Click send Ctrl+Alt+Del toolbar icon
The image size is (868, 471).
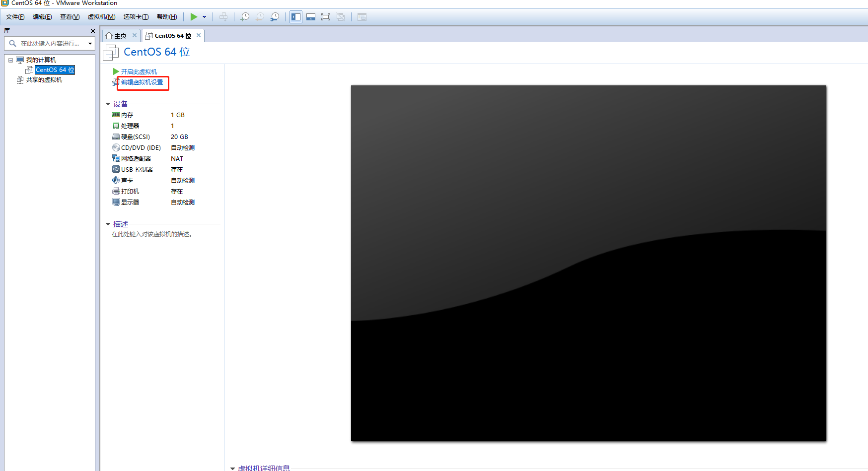tap(223, 17)
